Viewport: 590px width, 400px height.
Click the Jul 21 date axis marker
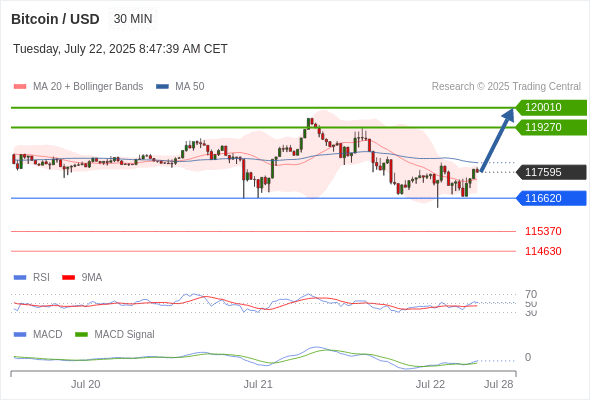[x=258, y=384]
